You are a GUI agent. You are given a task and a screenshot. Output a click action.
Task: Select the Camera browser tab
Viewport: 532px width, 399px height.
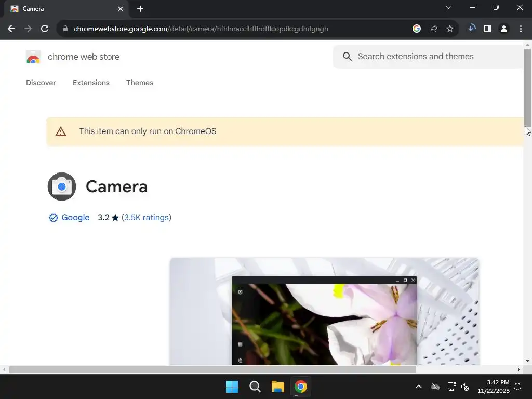[x=66, y=9]
